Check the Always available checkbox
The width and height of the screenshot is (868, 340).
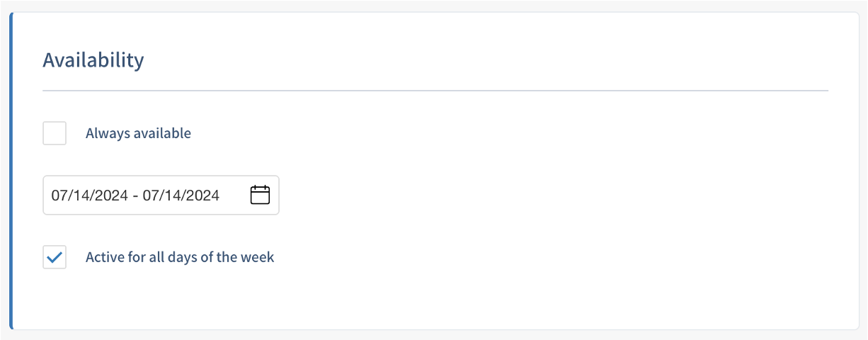pos(55,133)
